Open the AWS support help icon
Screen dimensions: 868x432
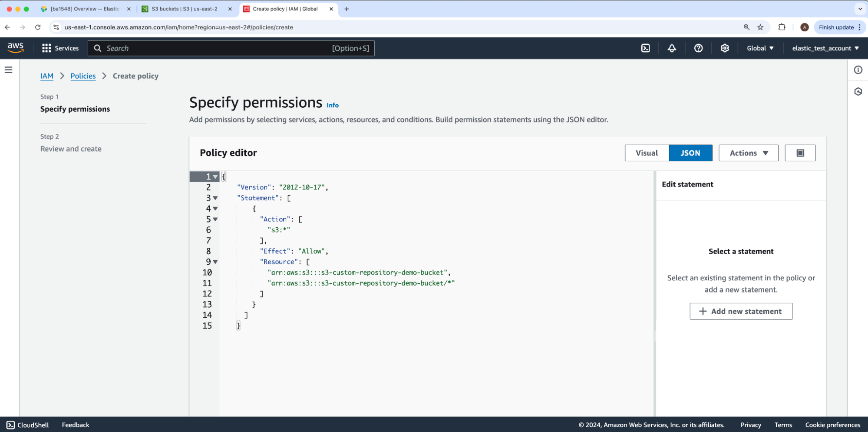tap(698, 48)
